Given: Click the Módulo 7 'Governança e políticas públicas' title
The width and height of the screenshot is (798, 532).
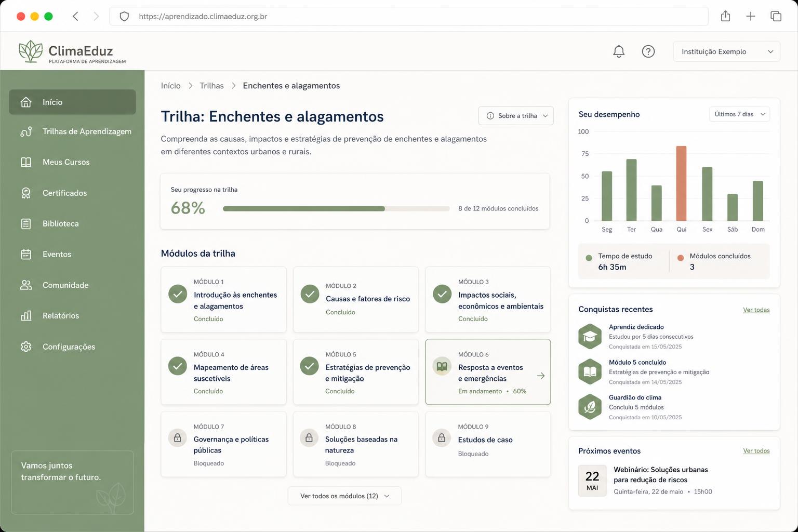Looking at the screenshot, I should [231, 445].
